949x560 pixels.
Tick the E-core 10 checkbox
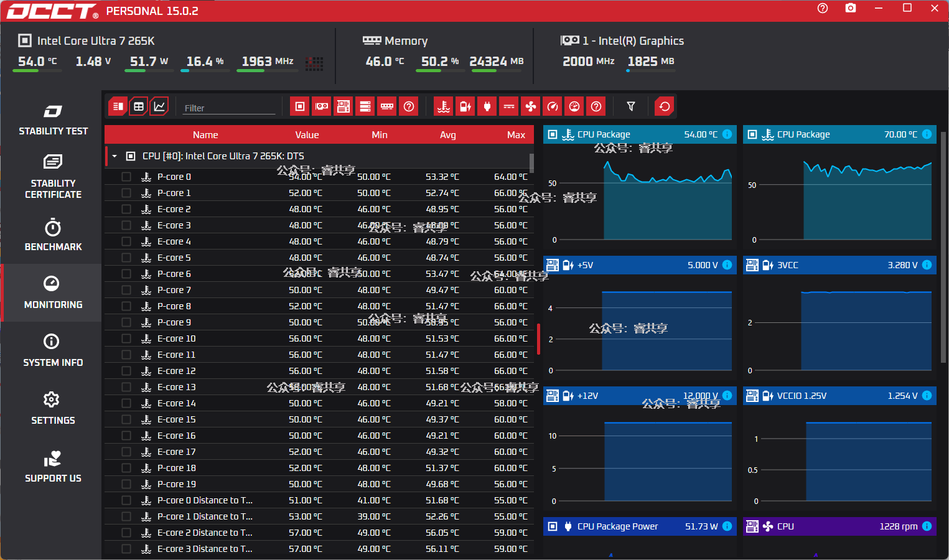126,338
